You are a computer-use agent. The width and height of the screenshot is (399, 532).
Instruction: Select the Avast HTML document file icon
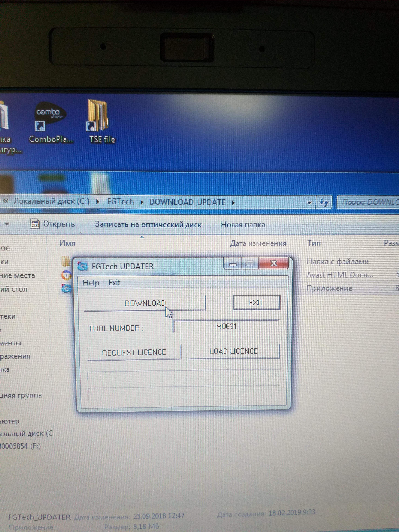point(66,275)
